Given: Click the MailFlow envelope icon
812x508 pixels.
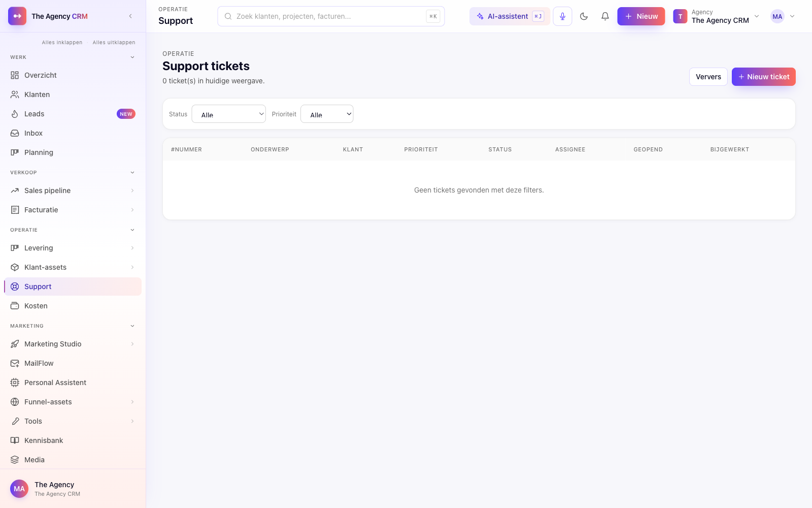Looking at the screenshot, I should click(x=15, y=363).
